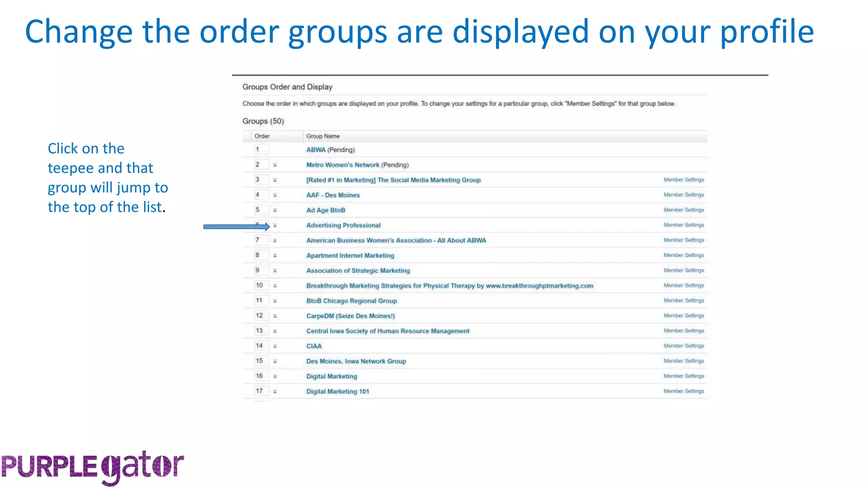Open Breakthrough Marketing Strategies for Physical Therapy link
The width and height of the screenshot is (868, 488).
pos(450,286)
